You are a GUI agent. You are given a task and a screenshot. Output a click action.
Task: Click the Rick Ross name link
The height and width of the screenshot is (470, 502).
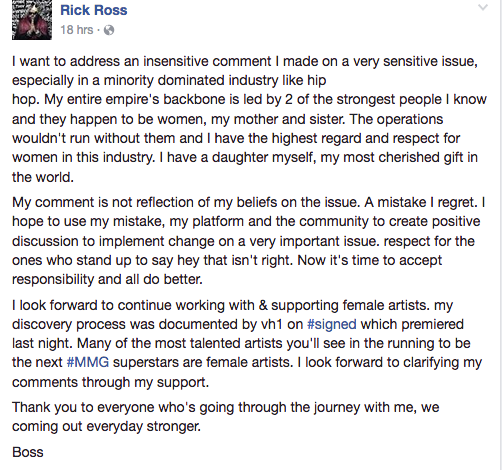click(x=94, y=10)
